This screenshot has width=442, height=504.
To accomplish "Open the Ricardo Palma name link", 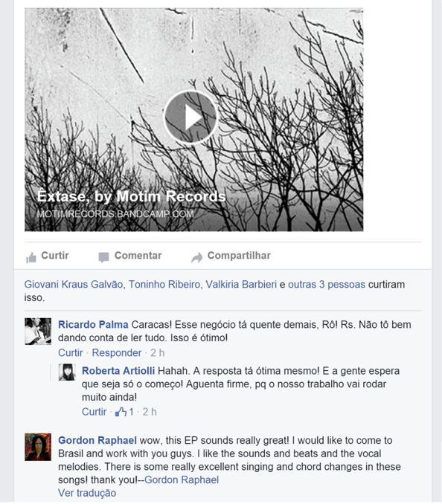I will pyautogui.click(x=93, y=325).
